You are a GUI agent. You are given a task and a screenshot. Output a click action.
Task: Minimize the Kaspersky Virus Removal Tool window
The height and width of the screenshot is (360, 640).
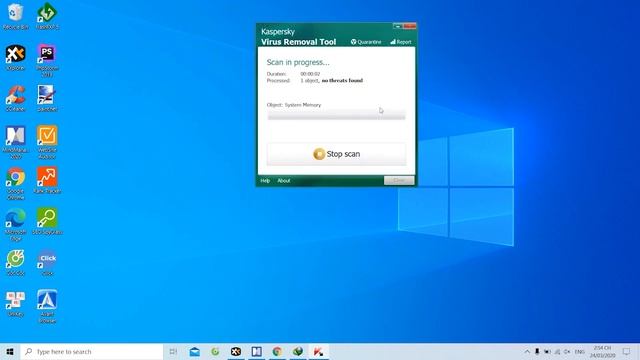click(398, 27)
